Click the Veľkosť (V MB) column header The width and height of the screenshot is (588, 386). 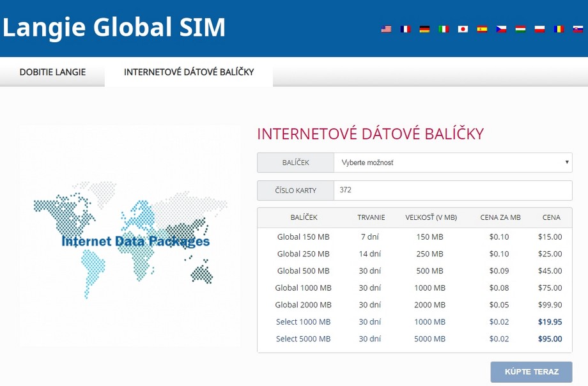pyautogui.click(x=431, y=217)
